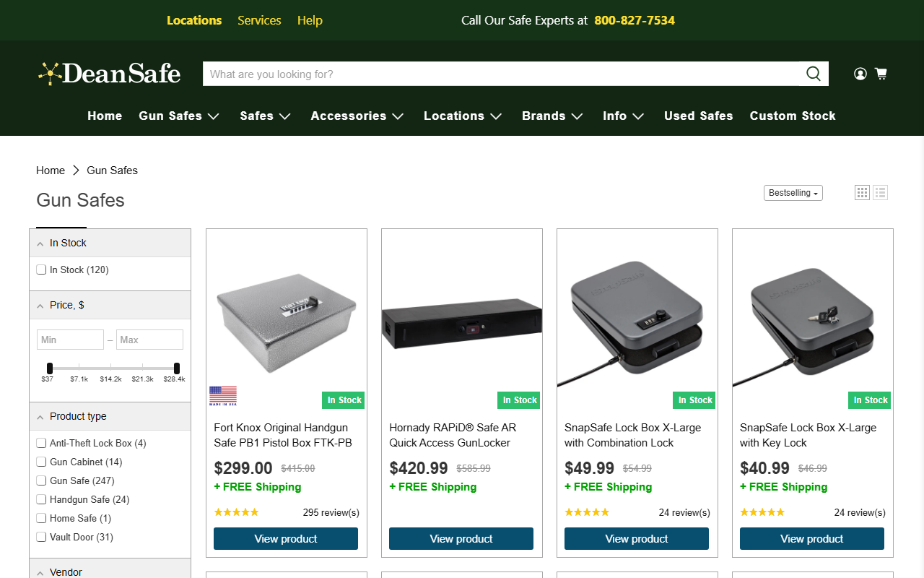The width and height of the screenshot is (924, 578).
Task: Open Help link in top bar
Action: (310, 20)
